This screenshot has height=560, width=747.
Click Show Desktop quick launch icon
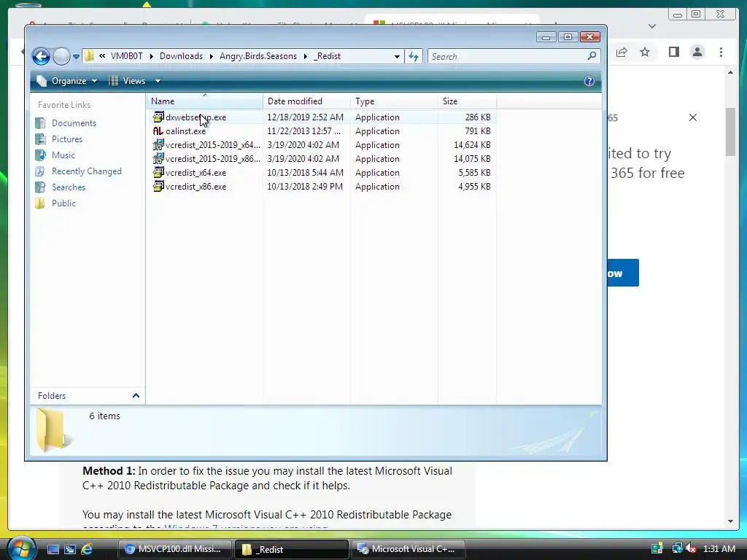coord(53,550)
